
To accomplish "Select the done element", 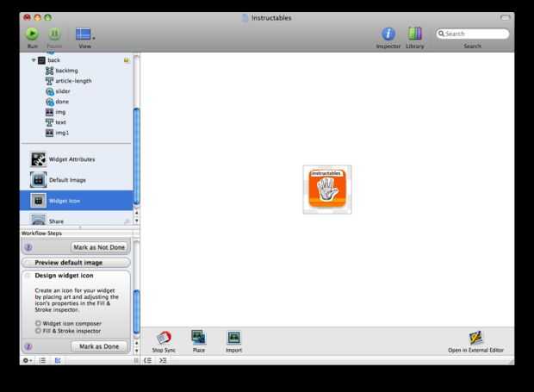I will (x=62, y=102).
